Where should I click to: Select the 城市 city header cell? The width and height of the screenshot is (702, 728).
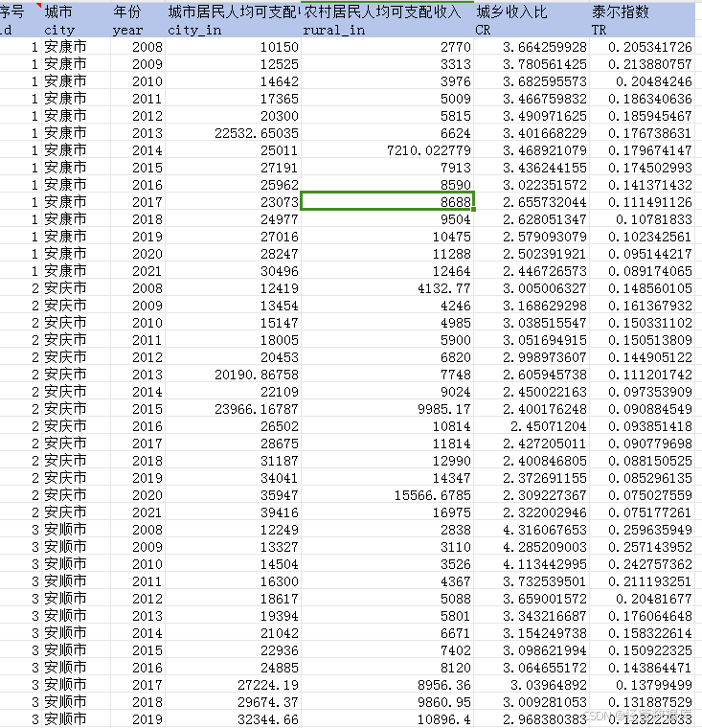coord(77,20)
